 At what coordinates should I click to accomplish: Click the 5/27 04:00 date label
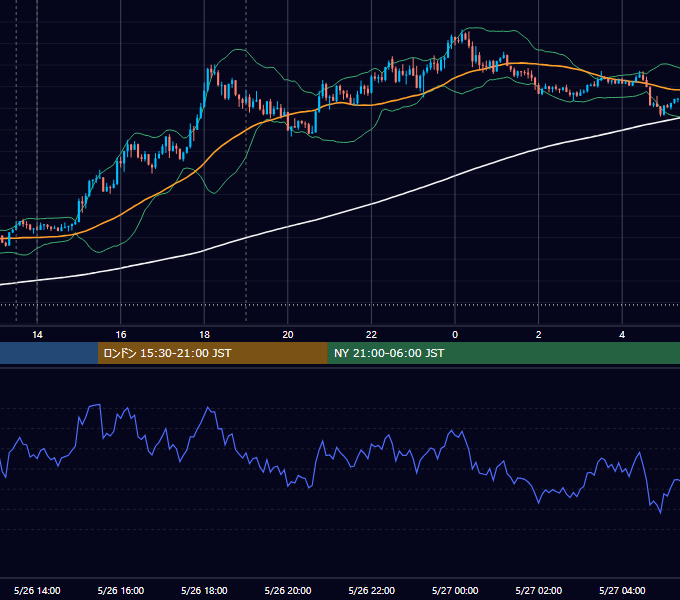click(x=622, y=590)
